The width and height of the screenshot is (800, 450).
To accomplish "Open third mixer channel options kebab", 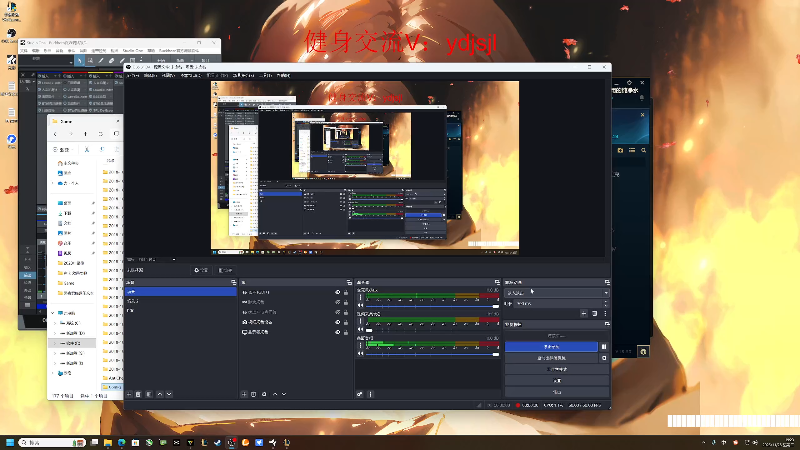I will point(360,345).
